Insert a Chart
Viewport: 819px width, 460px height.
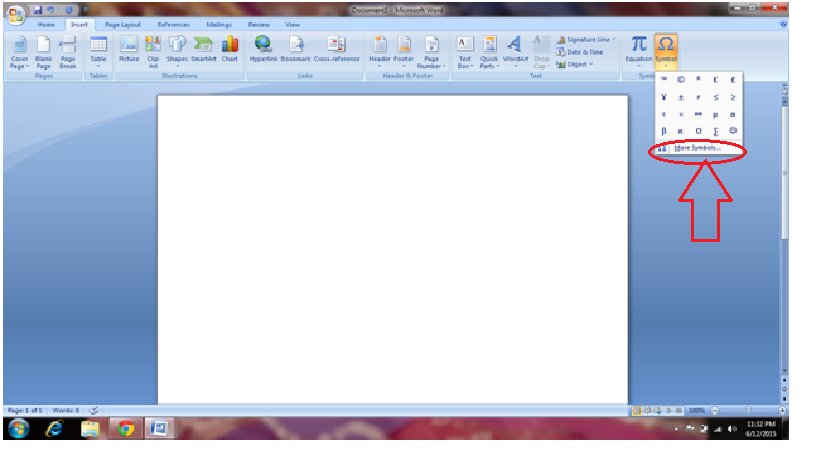pos(229,50)
